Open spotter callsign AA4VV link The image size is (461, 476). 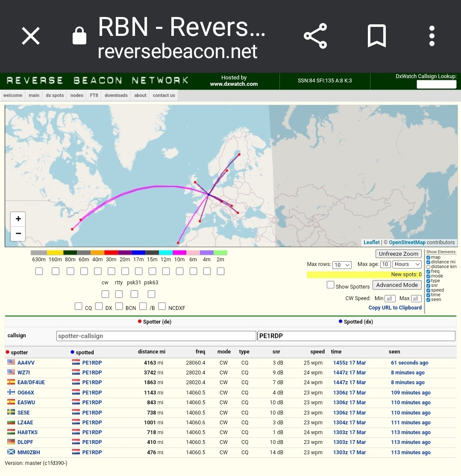(x=26, y=362)
